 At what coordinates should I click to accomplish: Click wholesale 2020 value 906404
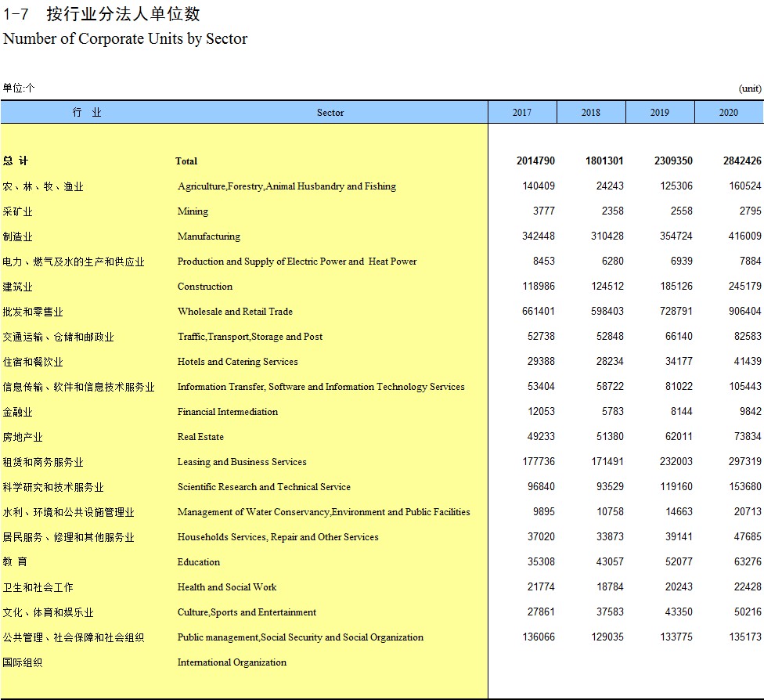coord(745,311)
